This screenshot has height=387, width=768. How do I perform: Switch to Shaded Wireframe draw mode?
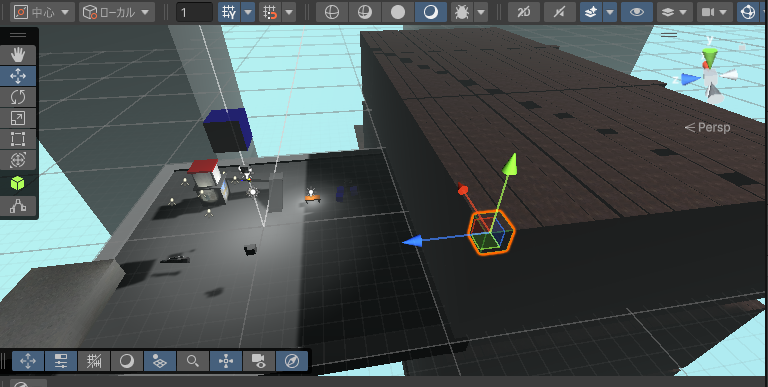tap(365, 12)
